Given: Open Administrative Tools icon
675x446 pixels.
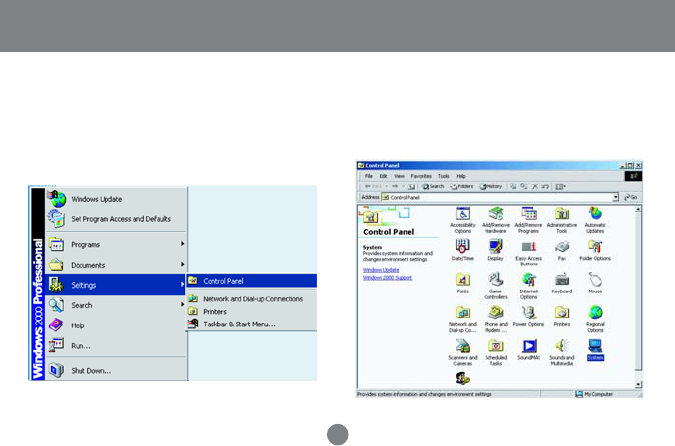Looking at the screenshot, I should click(562, 220).
